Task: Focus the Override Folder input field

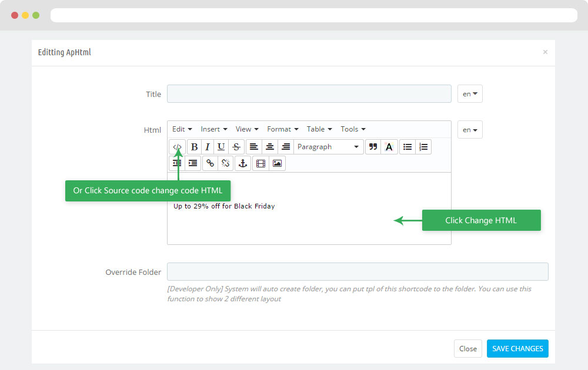Action: point(358,271)
